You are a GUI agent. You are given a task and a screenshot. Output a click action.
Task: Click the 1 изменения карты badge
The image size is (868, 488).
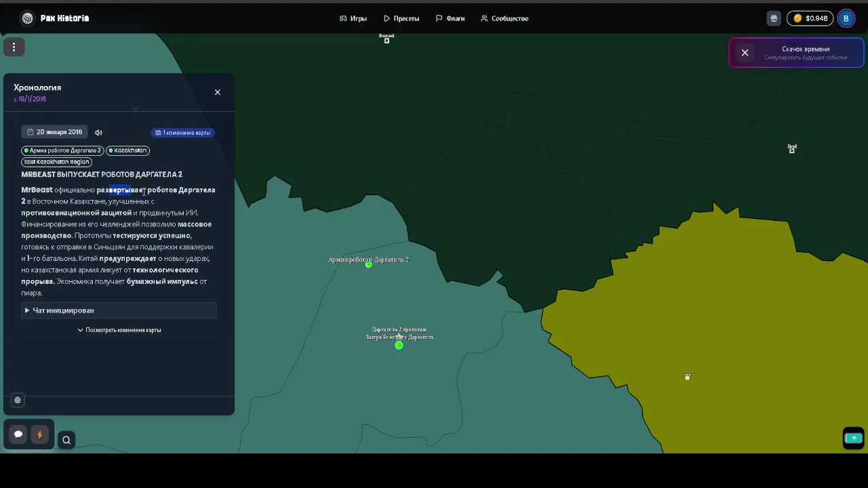[x=183, y=133]
